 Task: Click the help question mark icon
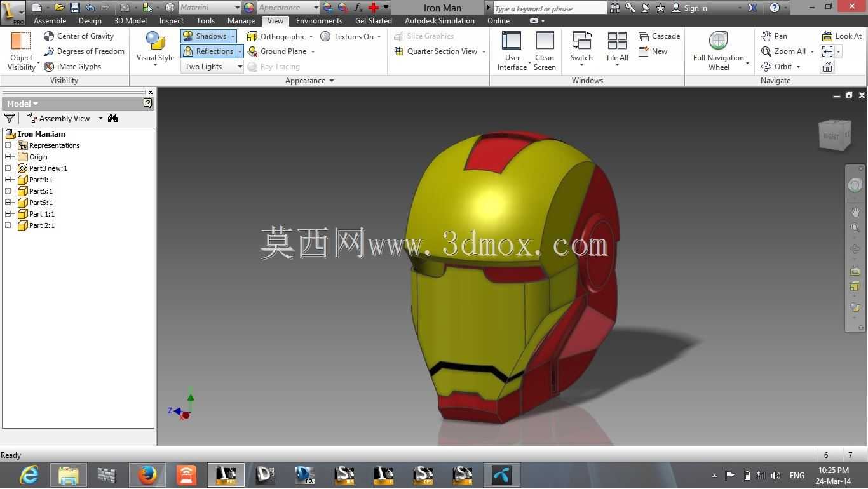click(774, 8)
